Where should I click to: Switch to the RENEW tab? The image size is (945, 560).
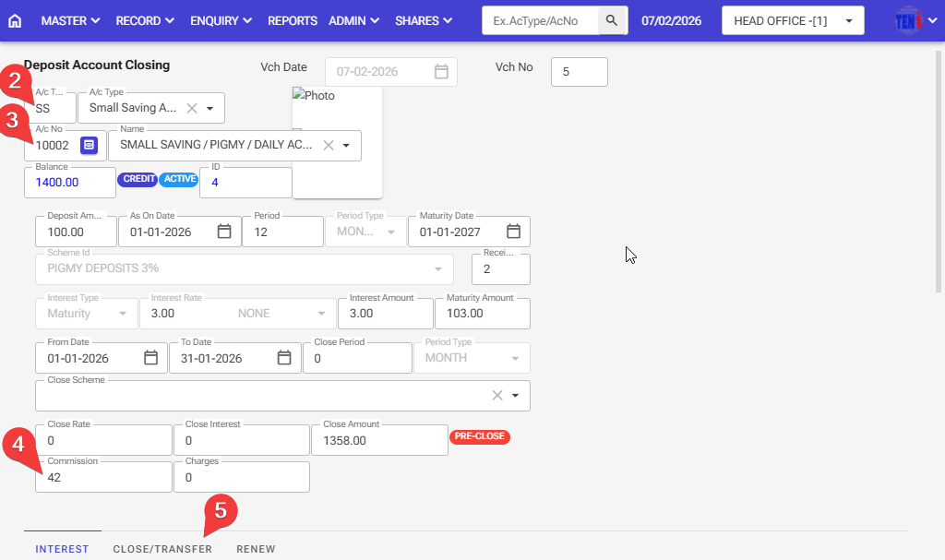256,549
